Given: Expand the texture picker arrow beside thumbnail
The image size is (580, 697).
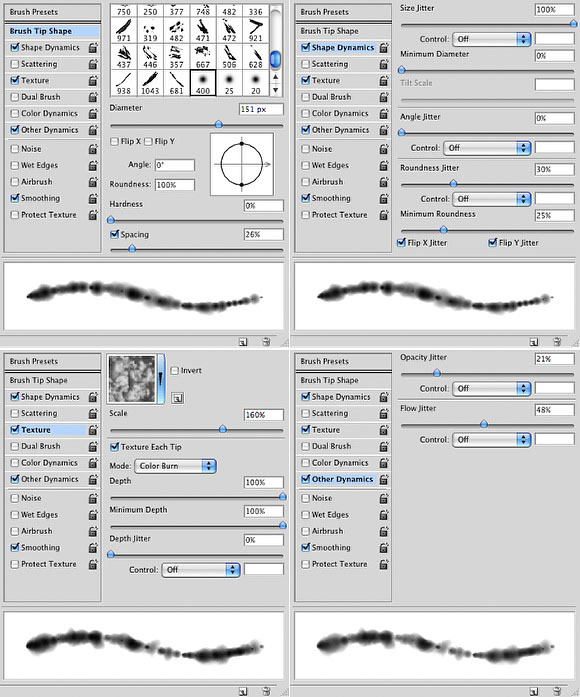Looking at the screenshot, I should [161, 379].
